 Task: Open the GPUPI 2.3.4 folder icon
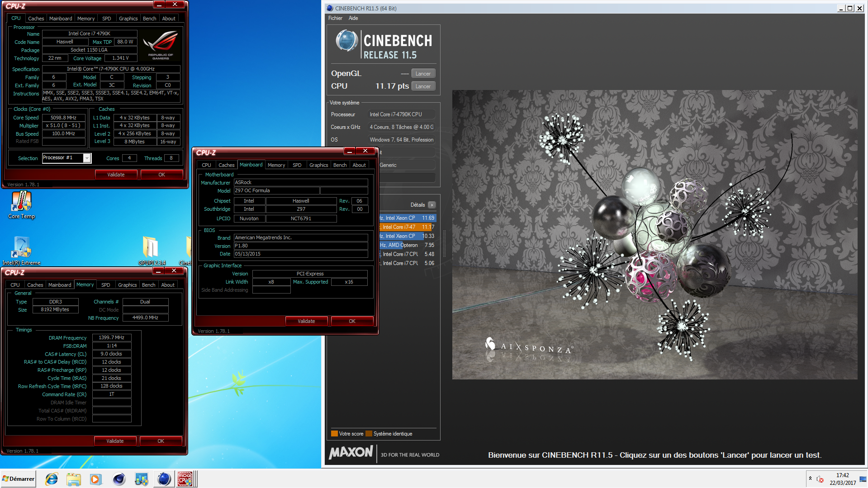pos(151,251)
